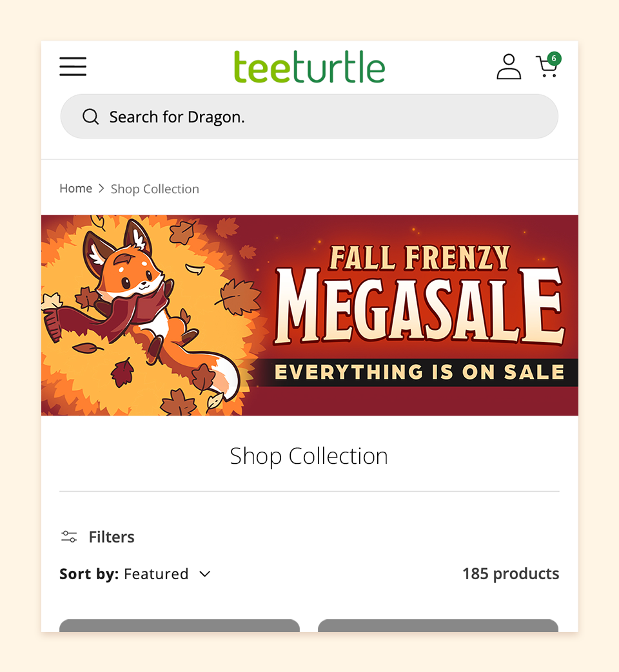Open the Fall Frenzy Megasale banner
619x672 pixels.
(309, 316)
